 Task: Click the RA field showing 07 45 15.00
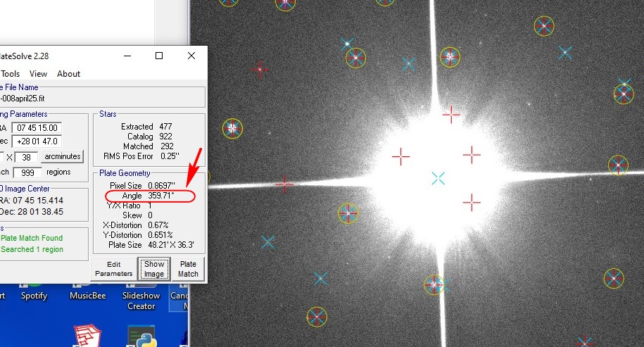37,128
